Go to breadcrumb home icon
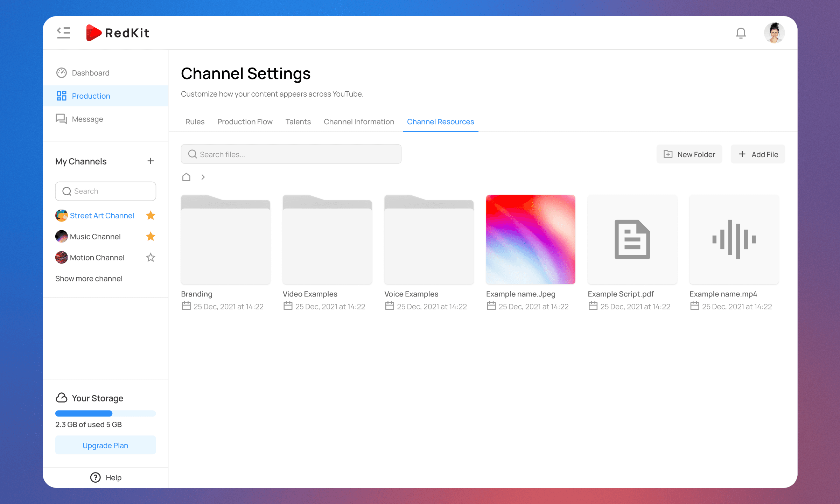Viewport: 840px width, 504px height. [186, 177]
